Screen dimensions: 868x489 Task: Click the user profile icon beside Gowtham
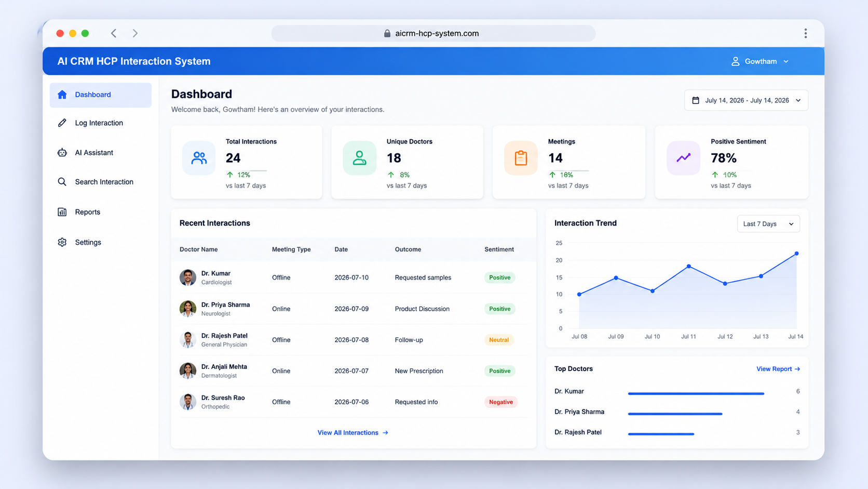pyautogui.click(x=735, y=61)
